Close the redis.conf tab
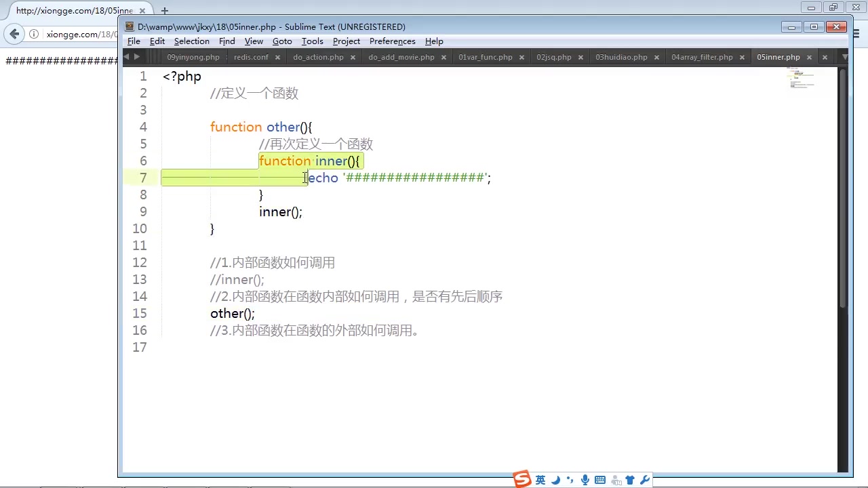Image resolution: width=868 pixels, height=488 pixels. (277, 58)
